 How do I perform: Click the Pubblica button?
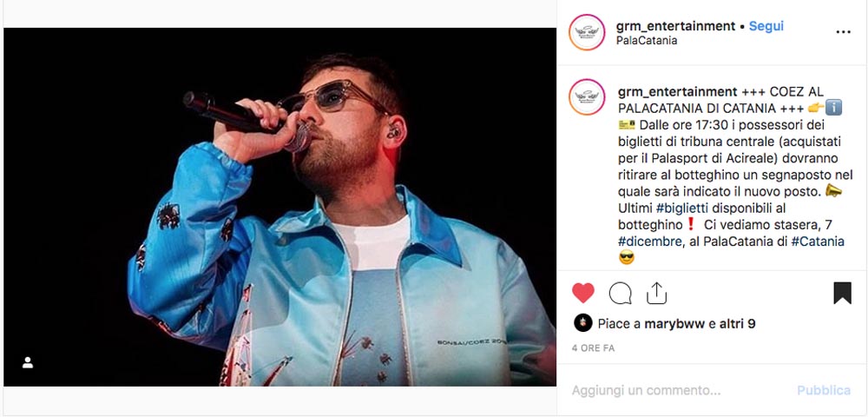pyautogui.click(x=823, y=390)
